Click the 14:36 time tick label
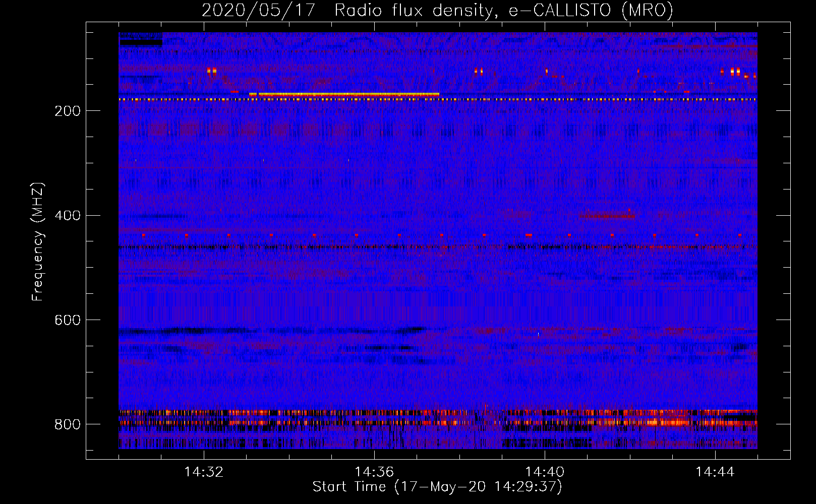816x504 pixels. point(374,472)
